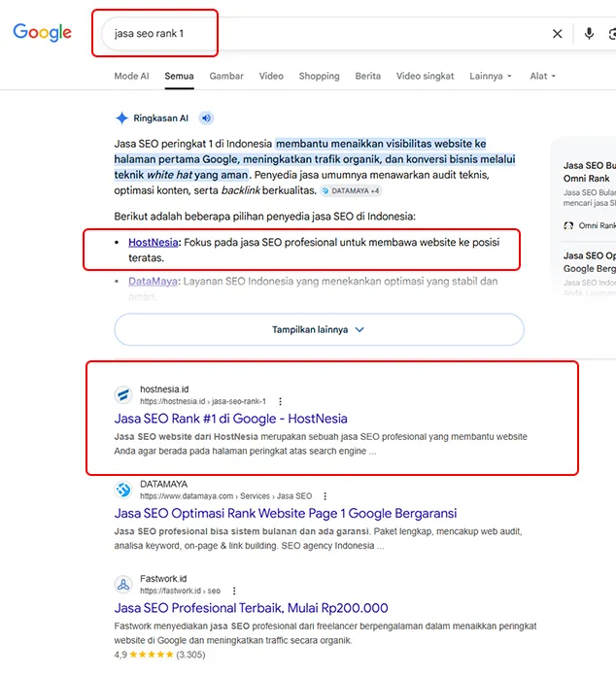Click the DATAMAYA site name
616x676 pixels.
[163, 484]
